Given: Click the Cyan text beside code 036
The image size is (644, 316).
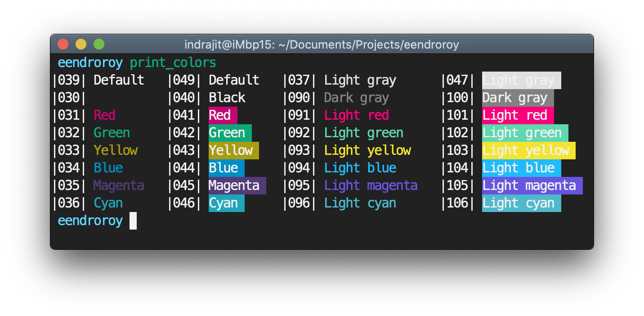Looking at the screenshot, I should pos(108,203).
